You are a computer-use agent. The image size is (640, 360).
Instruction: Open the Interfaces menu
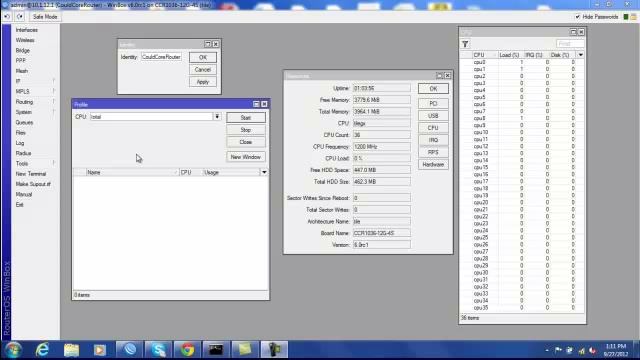(x=27, y=30)
